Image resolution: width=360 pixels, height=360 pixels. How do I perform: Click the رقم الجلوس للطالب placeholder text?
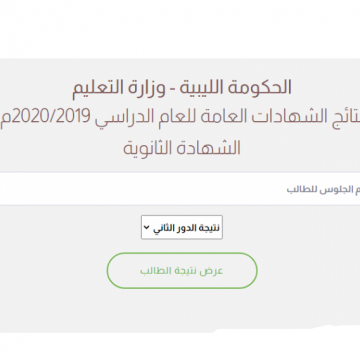coord(323,190)
